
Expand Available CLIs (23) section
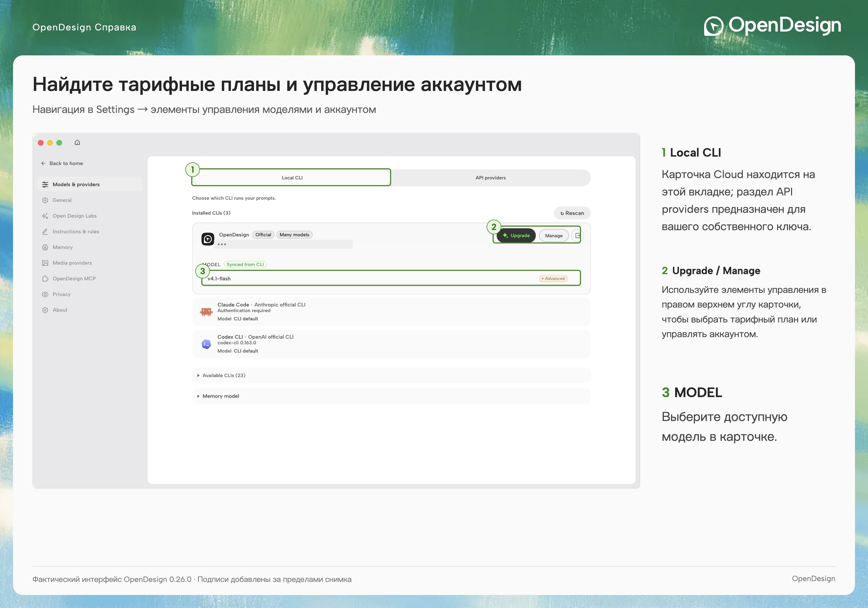click(x=391, y=375)
